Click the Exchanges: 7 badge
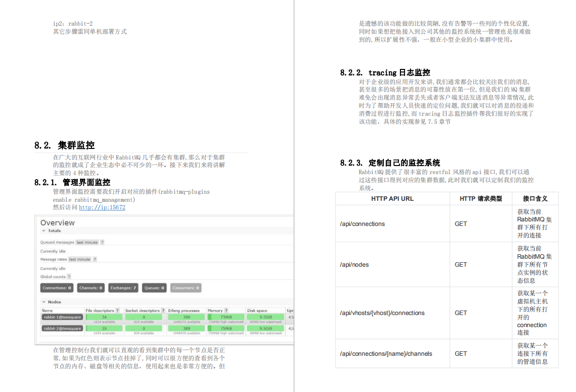Viewport: 576px width, 392px height. pos(123,288)
